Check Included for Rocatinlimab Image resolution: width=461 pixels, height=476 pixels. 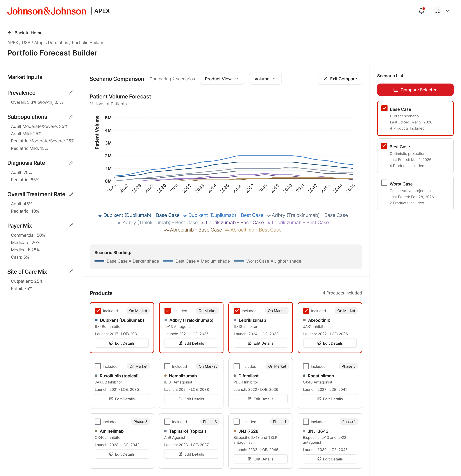coord(306,366)
